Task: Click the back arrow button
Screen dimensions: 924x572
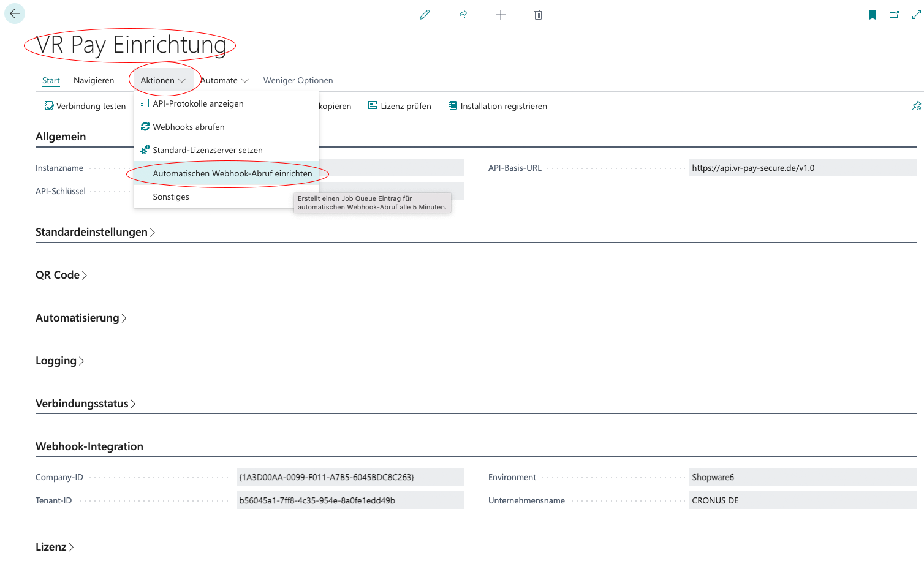Action: pos(15,13)
